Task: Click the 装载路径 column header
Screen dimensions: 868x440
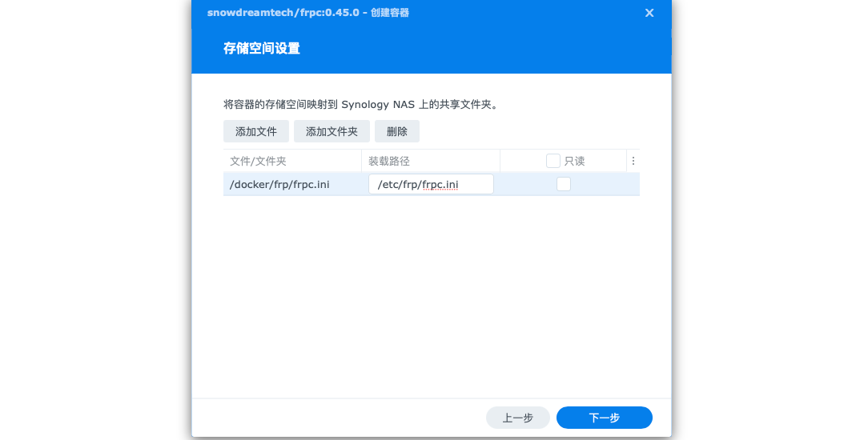Action: [x=389, y=161]
